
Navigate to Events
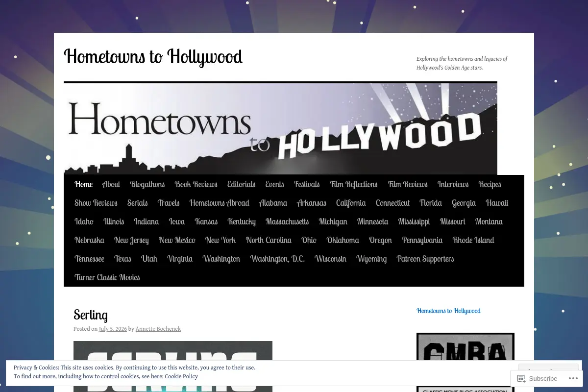click(275, 184)
